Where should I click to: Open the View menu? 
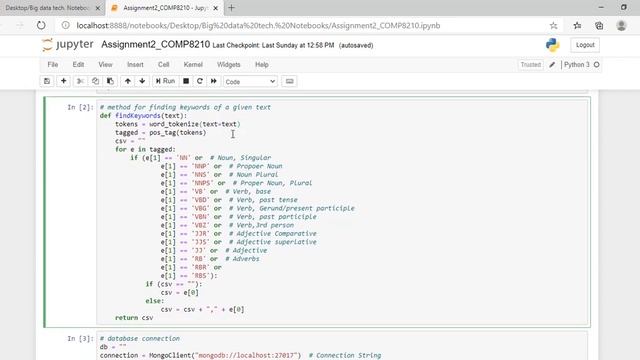(105, 64)
